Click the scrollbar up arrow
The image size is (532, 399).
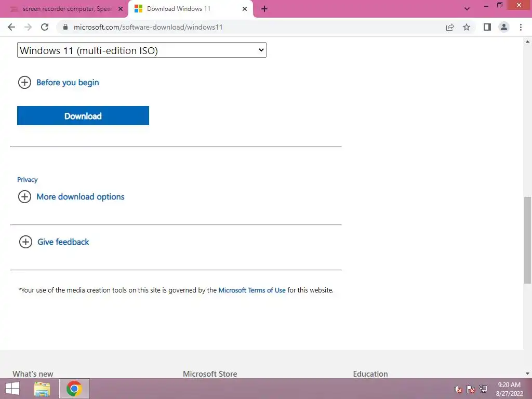point(528,42)
